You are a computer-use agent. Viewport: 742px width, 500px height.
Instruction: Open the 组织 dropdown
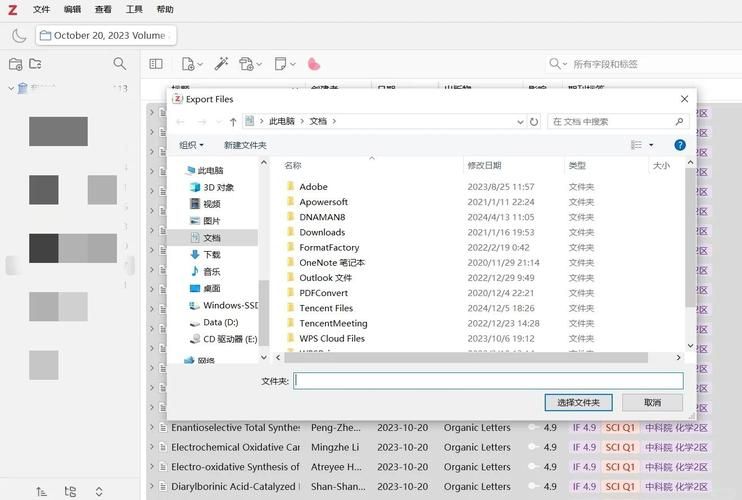(192, 145)
